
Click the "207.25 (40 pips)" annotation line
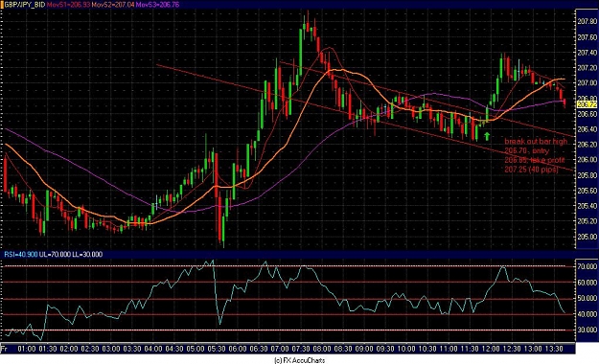[531, 170]
